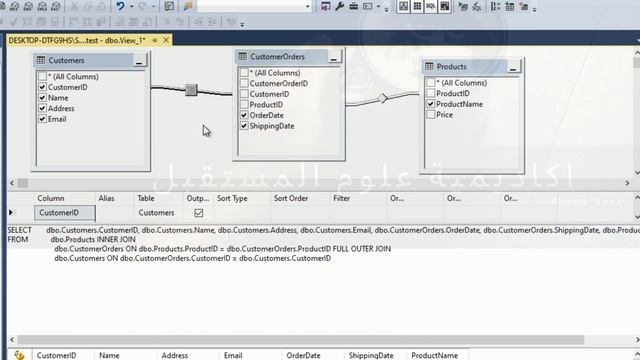This screenshot has width=640, height=360.
Task: Uncheck ShippingDate in CustomerOrders
Action: pyautogui.click(x=244, y=126)
